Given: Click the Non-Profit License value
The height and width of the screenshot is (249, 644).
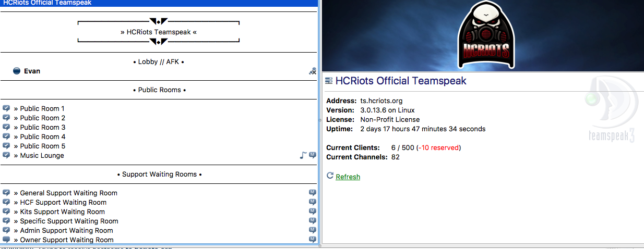Looking at the screenshot, I should click(x=390, y=119).
